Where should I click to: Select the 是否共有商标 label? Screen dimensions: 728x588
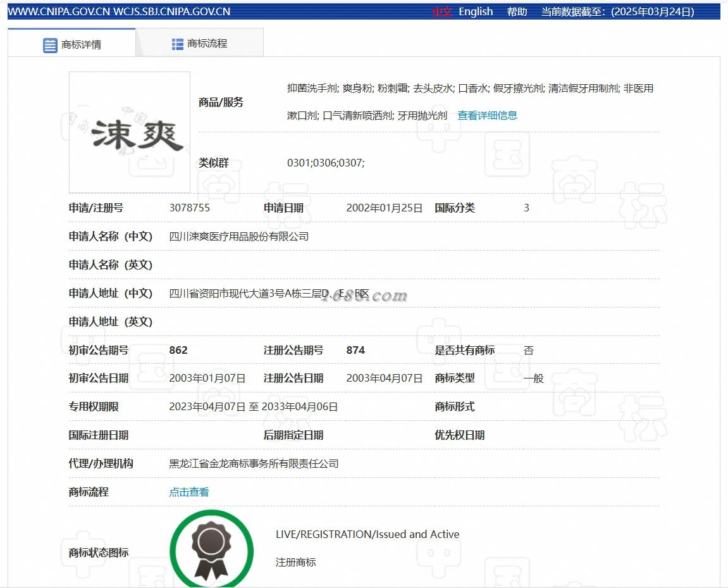pos(465,350)
